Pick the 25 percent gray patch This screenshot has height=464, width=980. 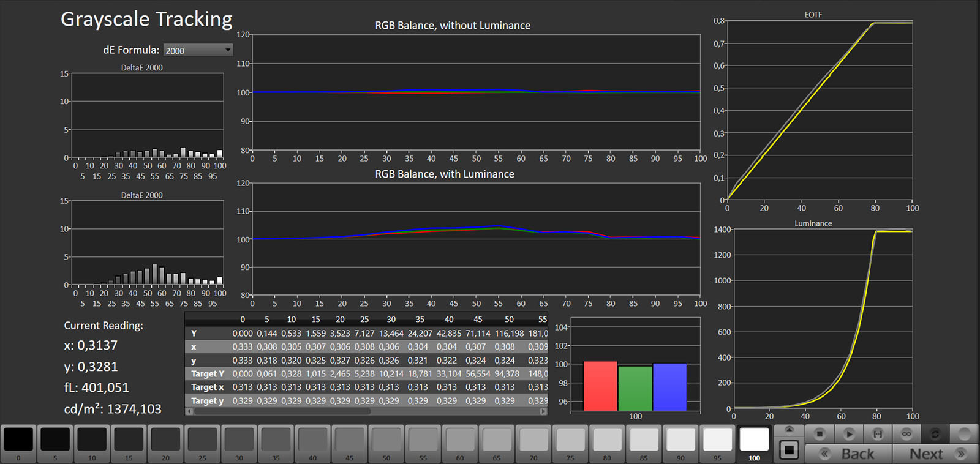pos(202,440)
